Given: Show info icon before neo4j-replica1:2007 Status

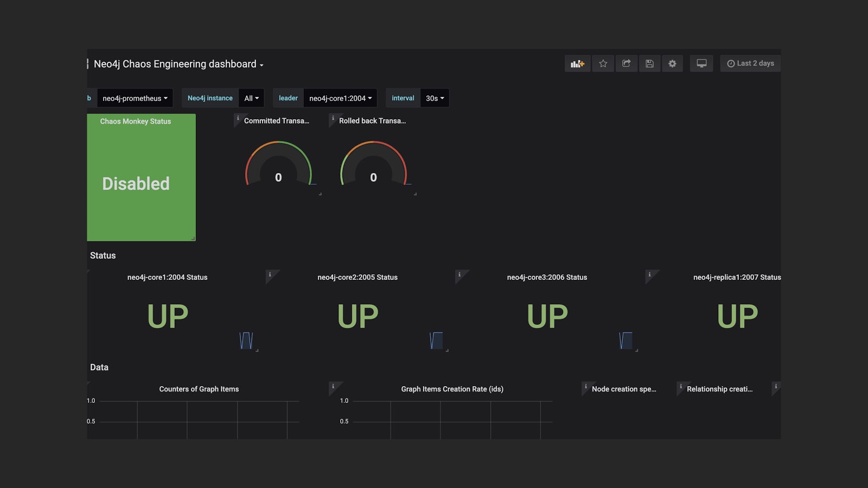Looking at the screenshot, I should (649, 274).
